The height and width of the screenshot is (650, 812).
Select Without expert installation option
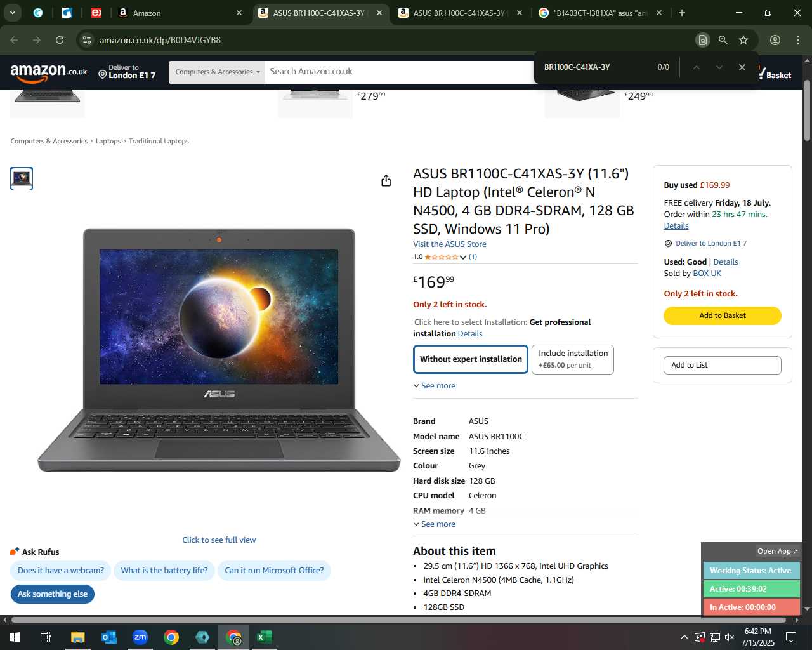click(x=471, y=359)
